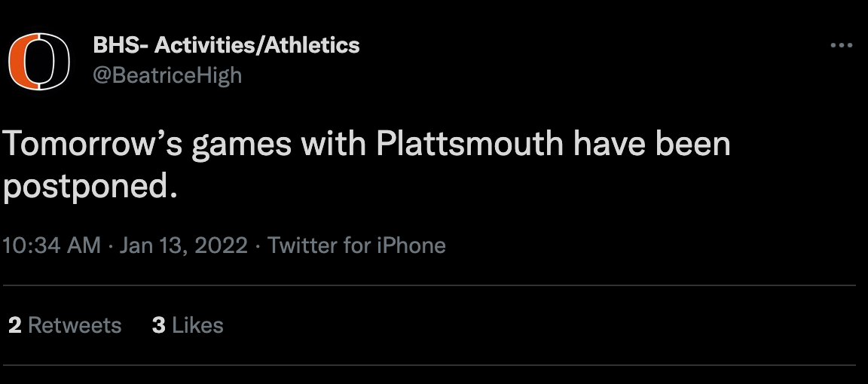
Task: Open the BHS- Activities/Athletics profile name
Action: click(226, 45)
